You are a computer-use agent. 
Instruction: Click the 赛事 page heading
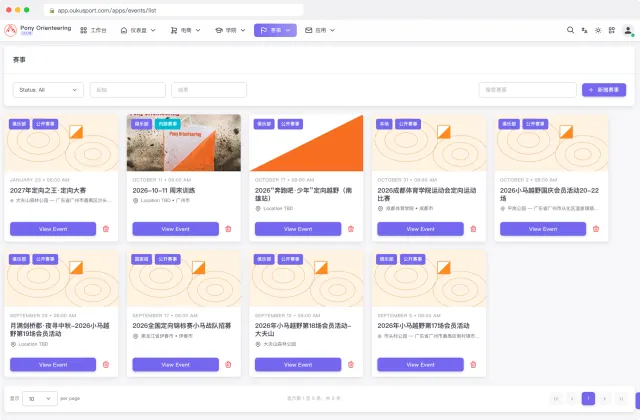coord(19,60)
